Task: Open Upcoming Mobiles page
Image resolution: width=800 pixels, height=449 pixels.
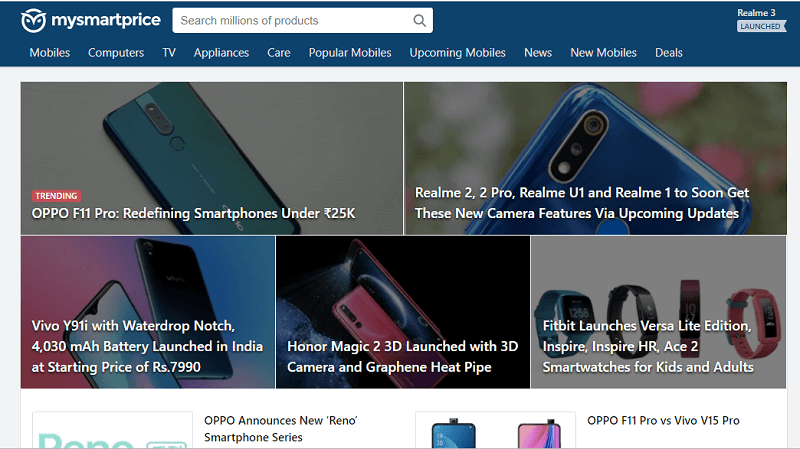Action: point(457,53)
